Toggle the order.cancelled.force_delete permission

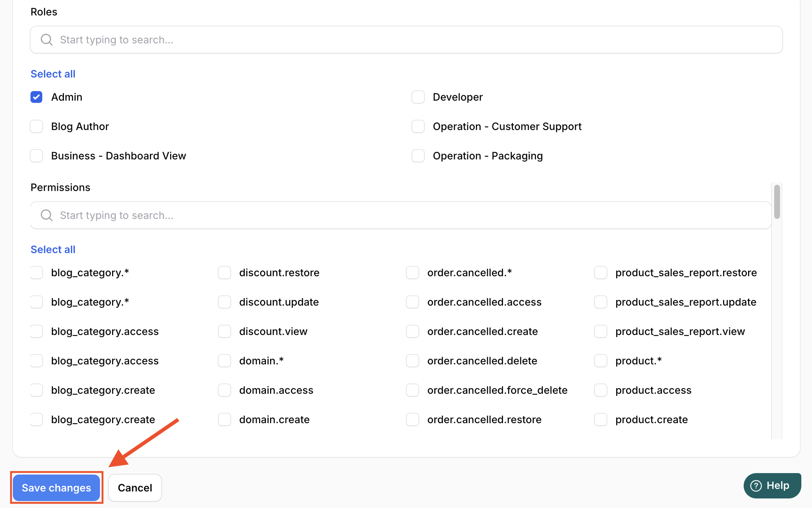click(x=413, y=390)
